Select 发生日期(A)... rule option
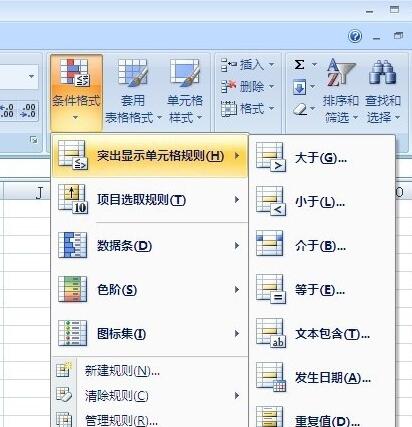 coord(322,377)
